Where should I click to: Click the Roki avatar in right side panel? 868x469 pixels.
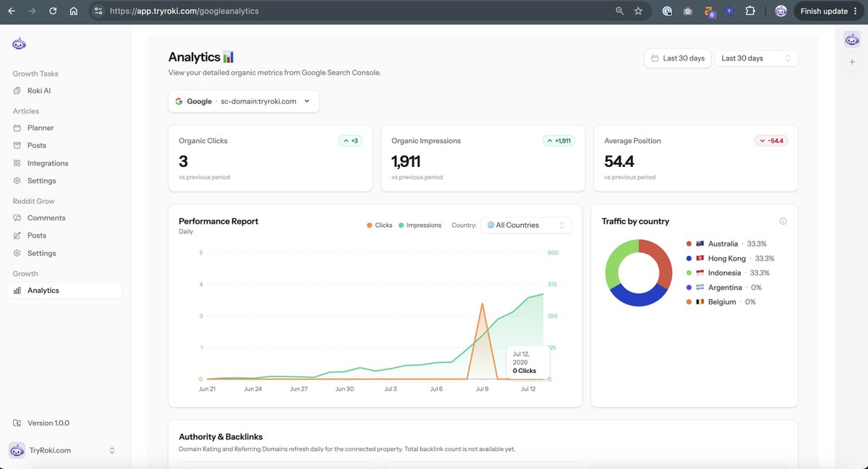(x=852, y=40)
